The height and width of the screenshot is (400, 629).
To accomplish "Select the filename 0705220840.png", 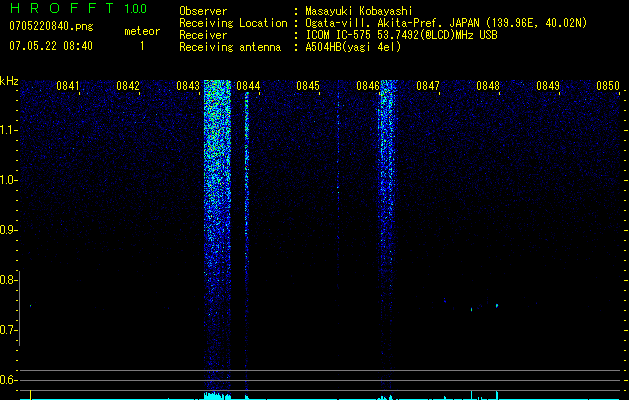I will click(51, 26).
